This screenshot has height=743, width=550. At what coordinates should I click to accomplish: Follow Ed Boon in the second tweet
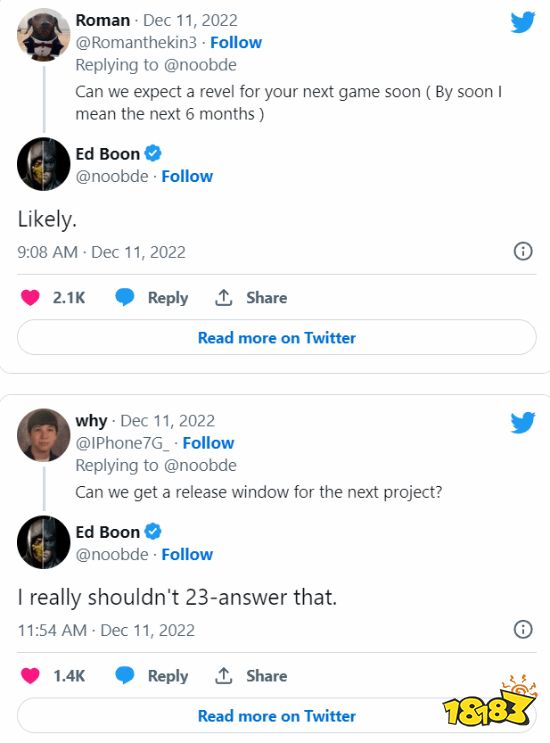pos(187,554)
